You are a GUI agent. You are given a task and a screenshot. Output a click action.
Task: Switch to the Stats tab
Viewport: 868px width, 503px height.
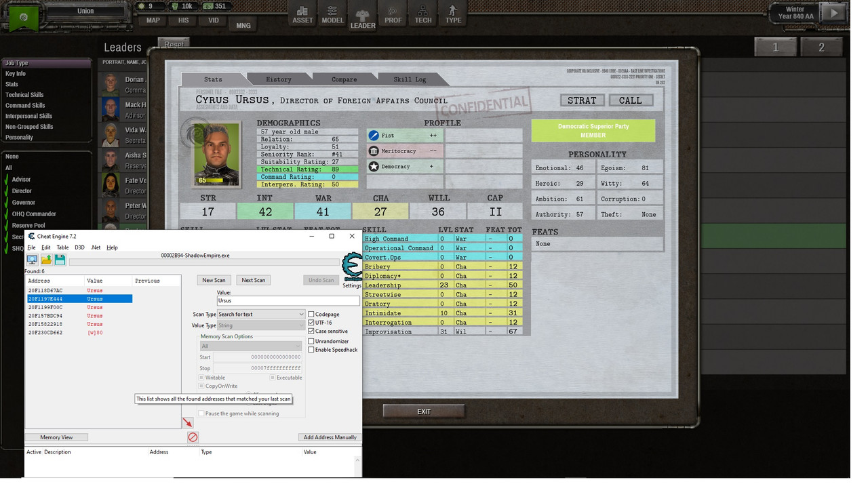(x=213, y=79)
